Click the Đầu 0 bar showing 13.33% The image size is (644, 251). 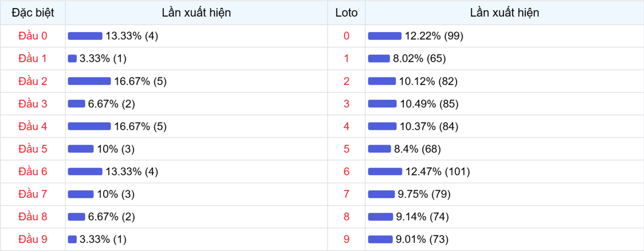click(85, 36)
